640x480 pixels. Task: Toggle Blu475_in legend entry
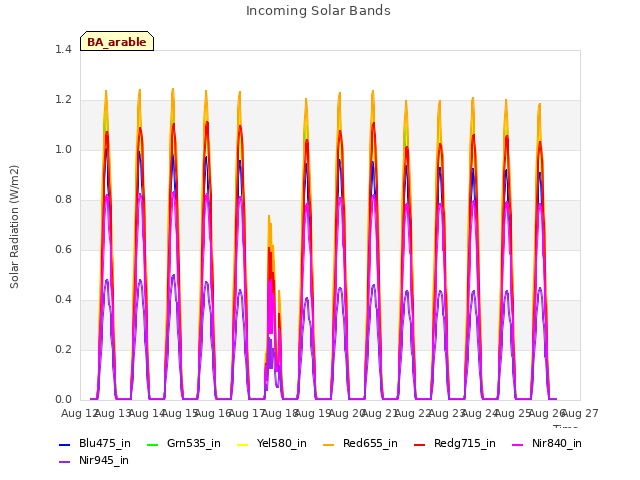95,444
